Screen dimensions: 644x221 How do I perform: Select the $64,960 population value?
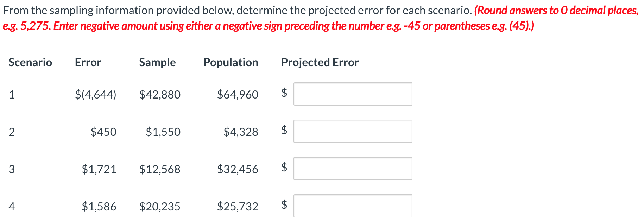pyautogui.click(x=238, y=94)
